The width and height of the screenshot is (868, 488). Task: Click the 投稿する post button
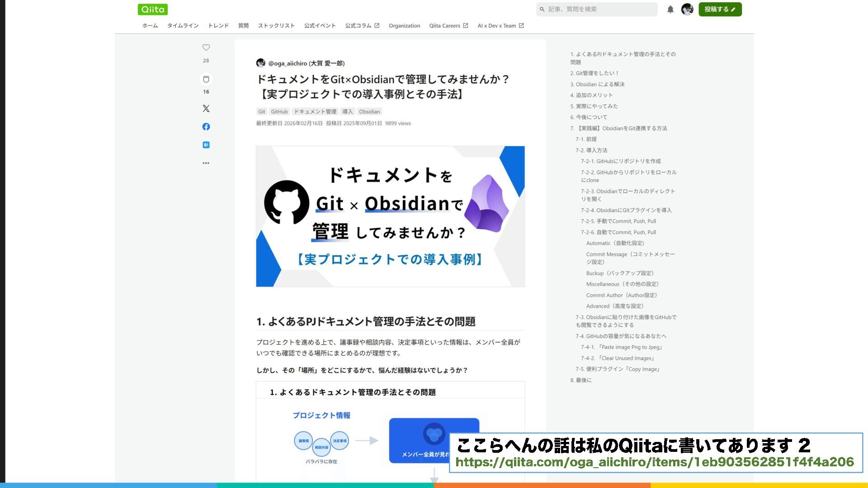[x=720, y=9]
